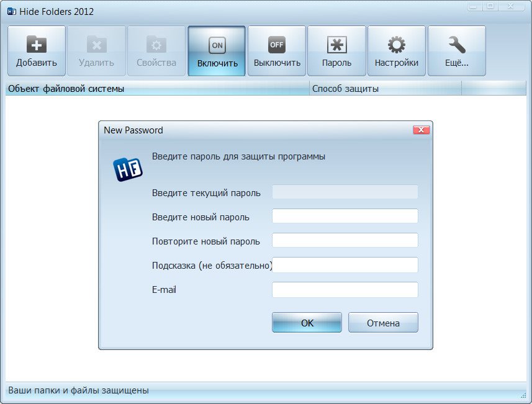Click the Hide Folders title bar icon

point(11,11)
